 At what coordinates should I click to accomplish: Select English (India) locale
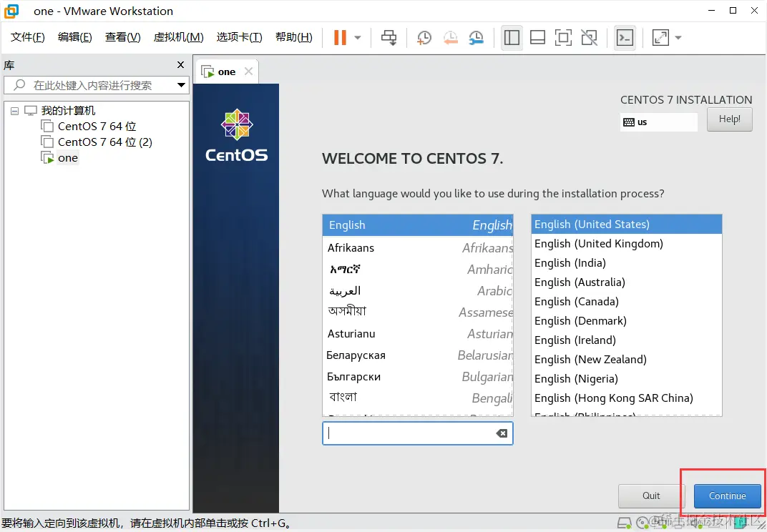click(627, 263)
